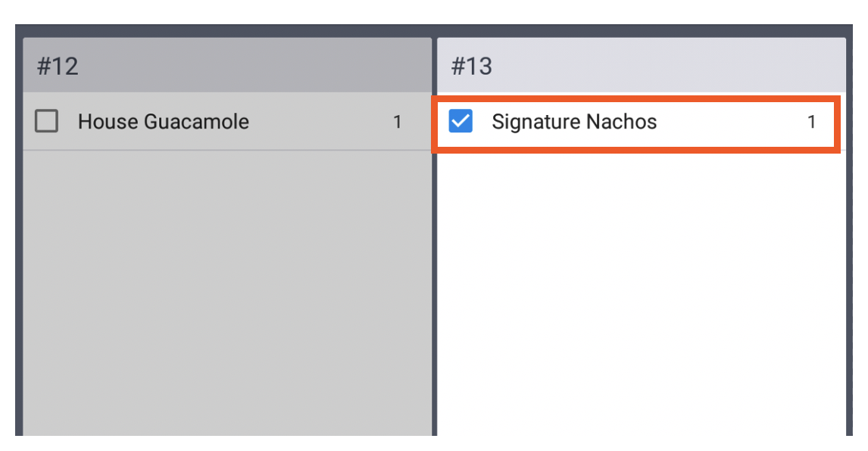Toggle completion state of Signature Nachos

(x=460, y=121)
